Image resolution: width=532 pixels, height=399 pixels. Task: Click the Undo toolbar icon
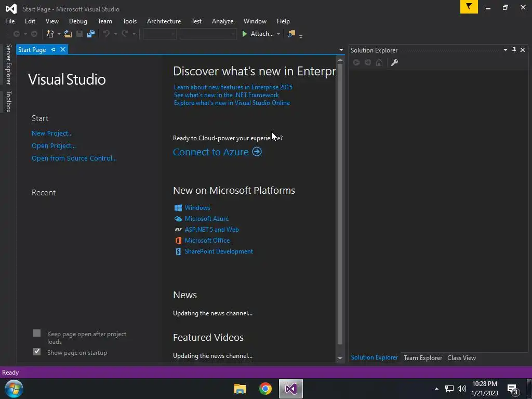[x=107, y=34]
